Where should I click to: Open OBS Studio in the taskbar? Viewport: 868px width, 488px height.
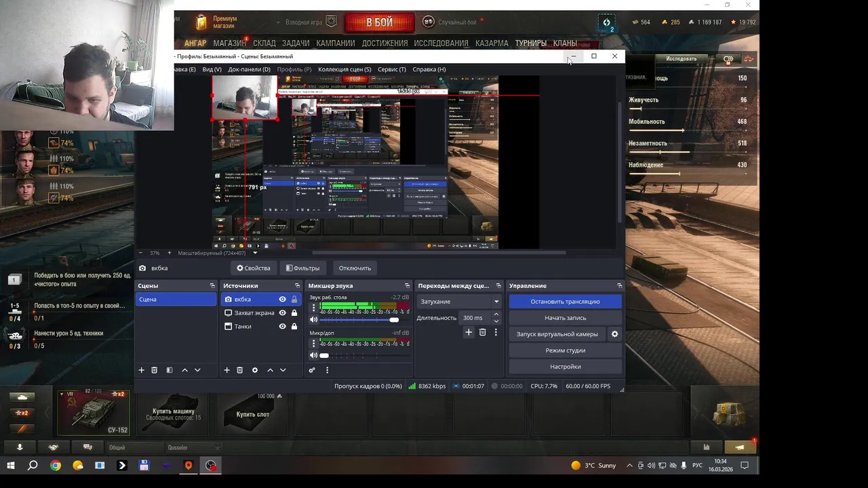211,466
